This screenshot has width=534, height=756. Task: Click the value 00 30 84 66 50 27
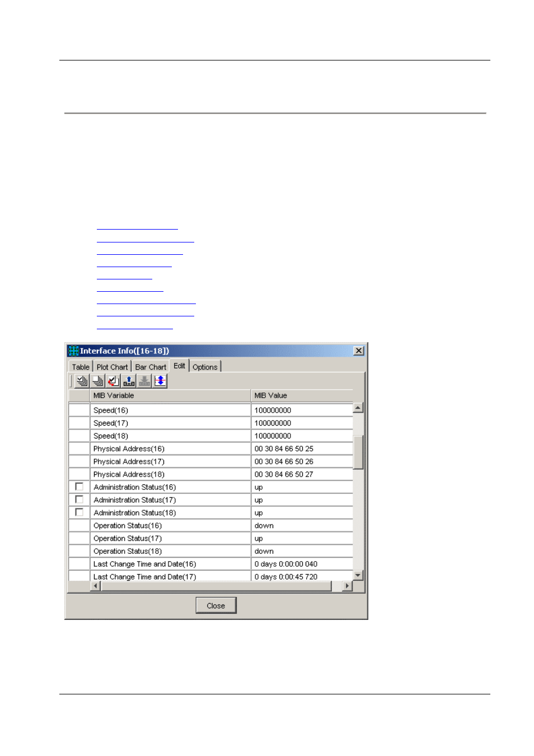coord(284,474)
